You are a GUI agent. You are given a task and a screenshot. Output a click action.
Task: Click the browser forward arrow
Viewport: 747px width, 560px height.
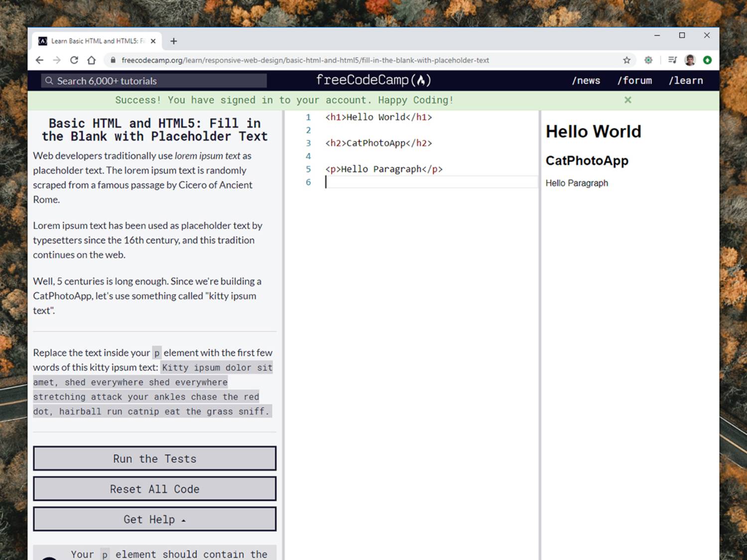(x=57, y=60)
